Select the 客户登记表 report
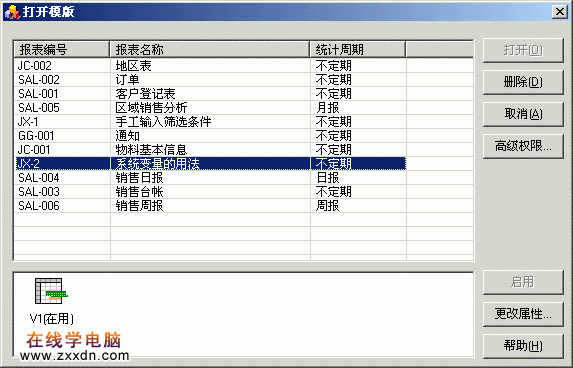573x368 pixels. [145, 94]
